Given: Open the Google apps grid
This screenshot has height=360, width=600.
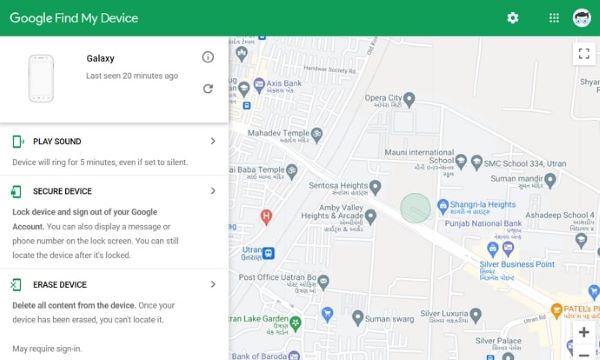Looking at the screenshot, I should [554, 18].
